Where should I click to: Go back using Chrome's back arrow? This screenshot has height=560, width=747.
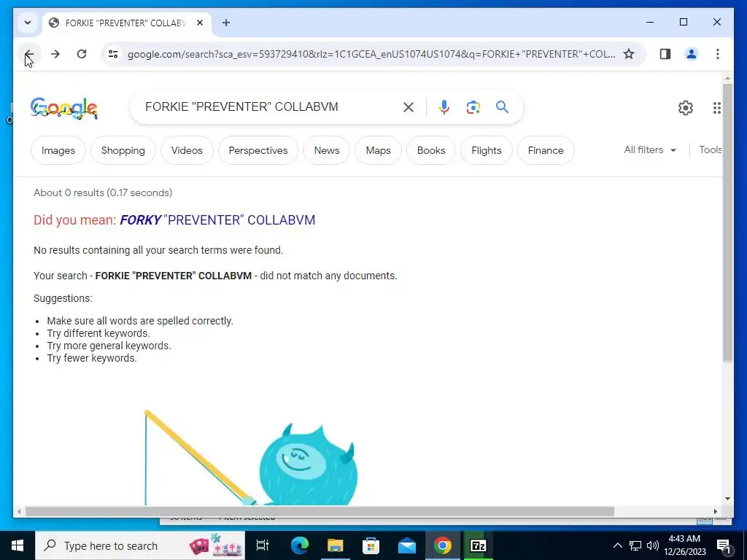[29, 54]
